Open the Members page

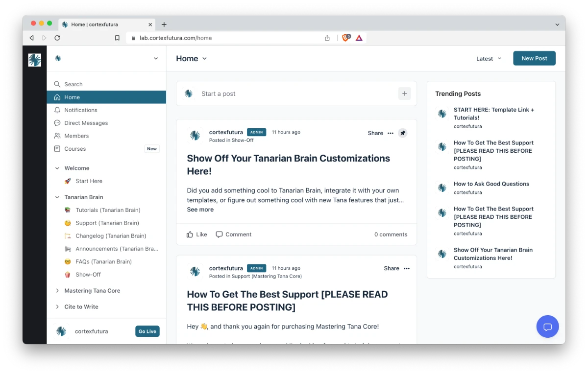106,136
